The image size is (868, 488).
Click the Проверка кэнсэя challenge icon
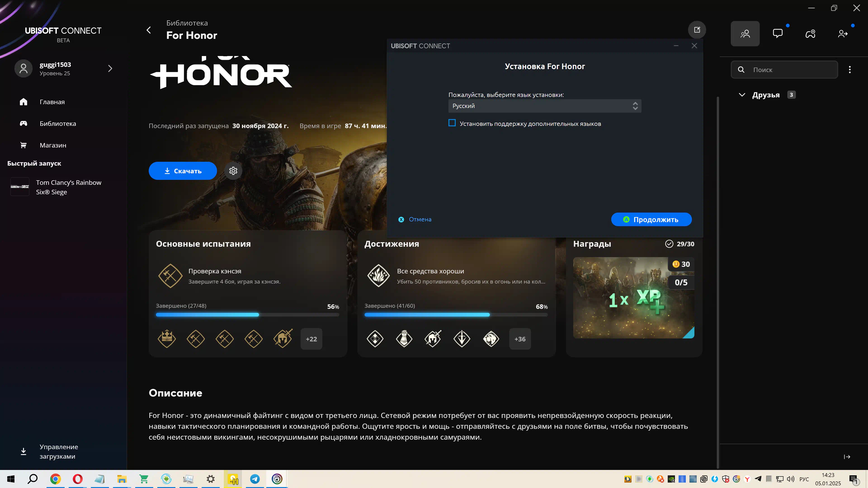(x=170, y=276)
